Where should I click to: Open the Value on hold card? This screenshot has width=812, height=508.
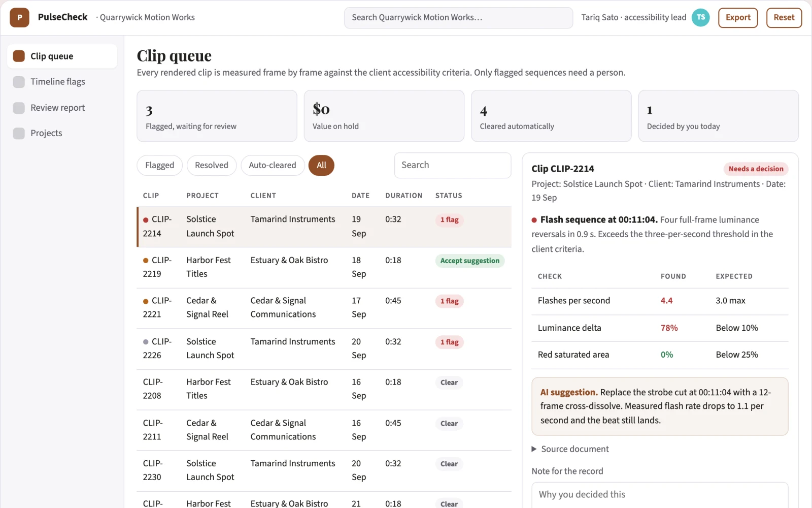384,116
